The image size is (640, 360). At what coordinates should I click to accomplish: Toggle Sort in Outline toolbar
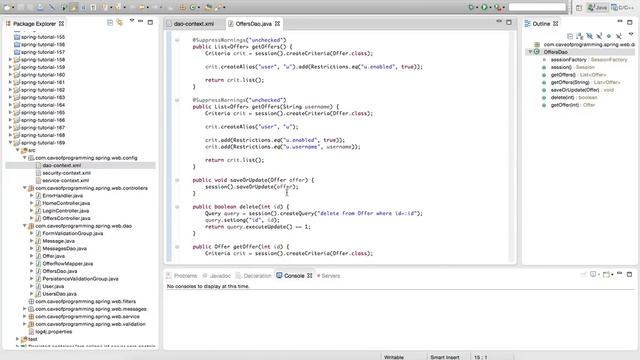(580, 36)
